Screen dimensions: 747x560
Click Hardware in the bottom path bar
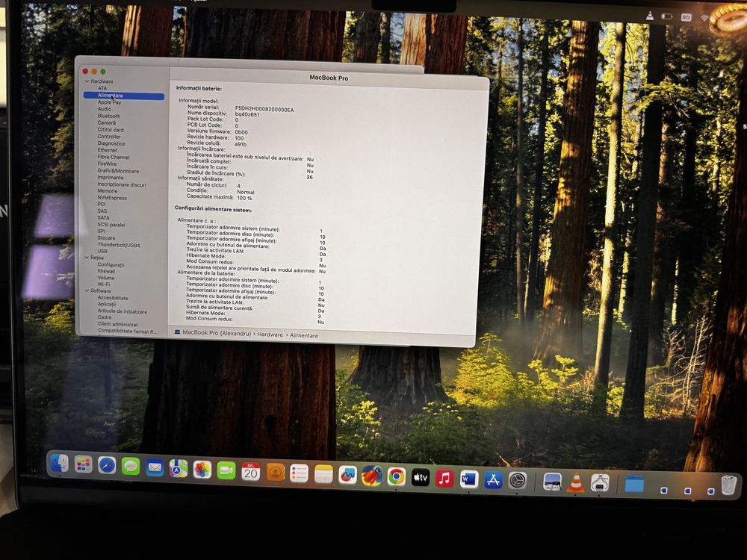(270, 335)
